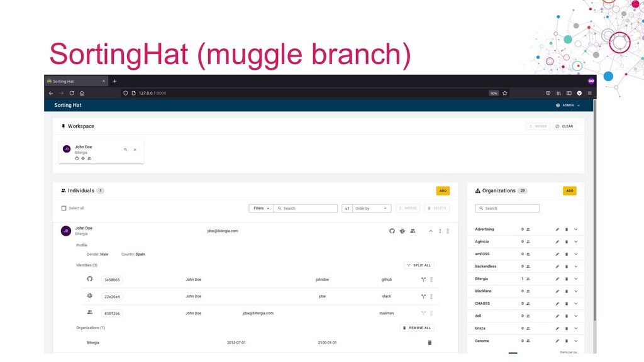Collapse John Doe individual details
Screen dimensions: 644x362
point(430,231)
